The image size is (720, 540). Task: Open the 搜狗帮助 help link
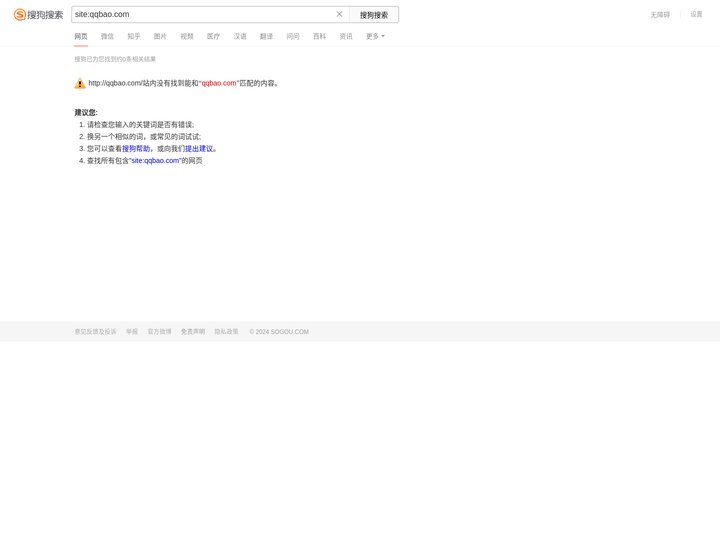coord(136,148)
